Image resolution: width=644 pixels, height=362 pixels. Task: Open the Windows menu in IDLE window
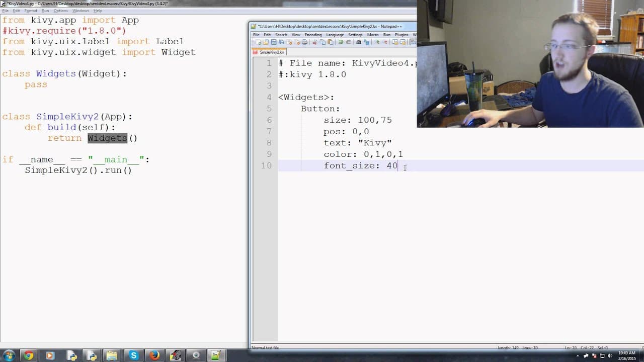80,11
